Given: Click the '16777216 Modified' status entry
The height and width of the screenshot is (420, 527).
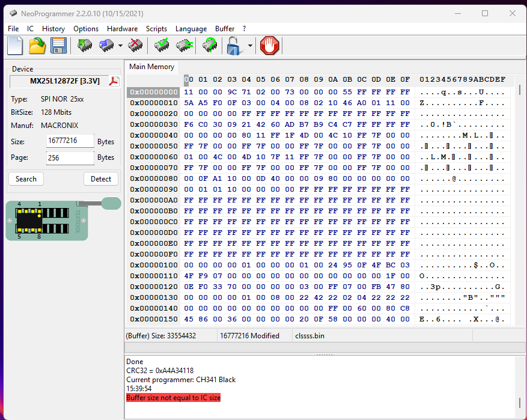Looking at the screenshot, I should 249,336.
